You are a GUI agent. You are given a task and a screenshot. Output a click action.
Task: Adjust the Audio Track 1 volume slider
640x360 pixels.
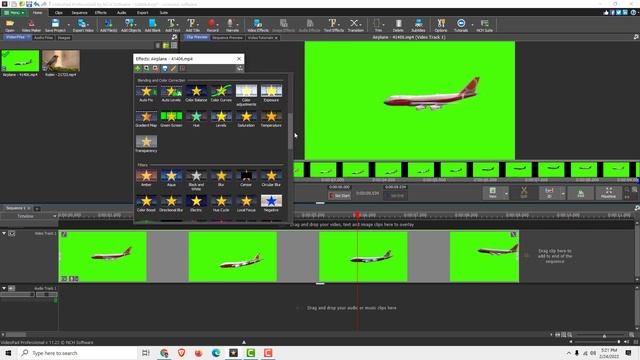tap(17, 294)
